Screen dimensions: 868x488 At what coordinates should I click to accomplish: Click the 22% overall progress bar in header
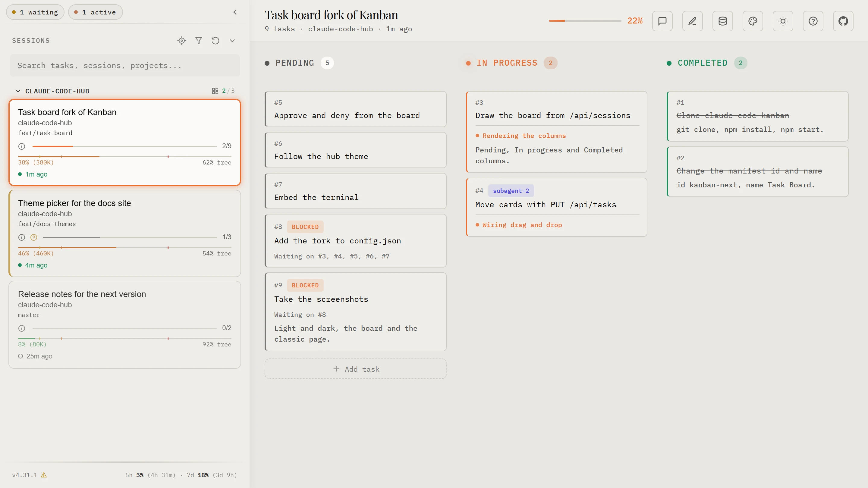click(585, 21)
